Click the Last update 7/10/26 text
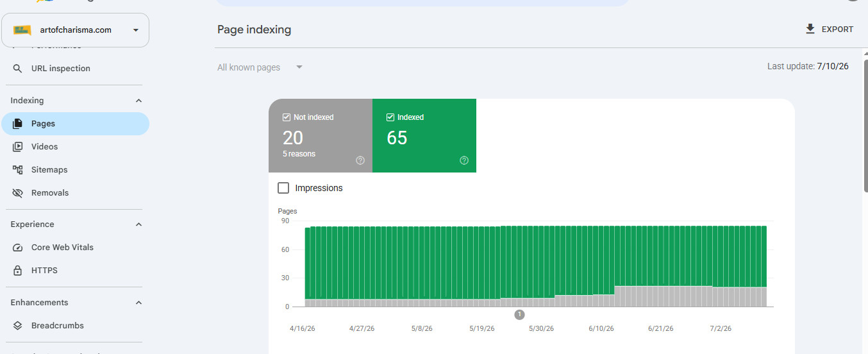Viewport: 868px width, 354px height. [x=808, y=67]
